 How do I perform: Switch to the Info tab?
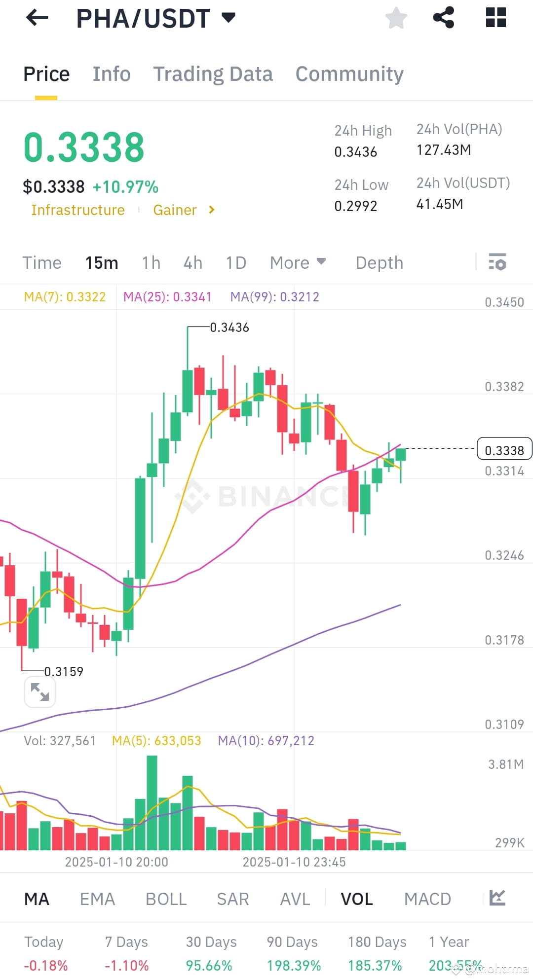pyautogui.click(x=111, y=73)
